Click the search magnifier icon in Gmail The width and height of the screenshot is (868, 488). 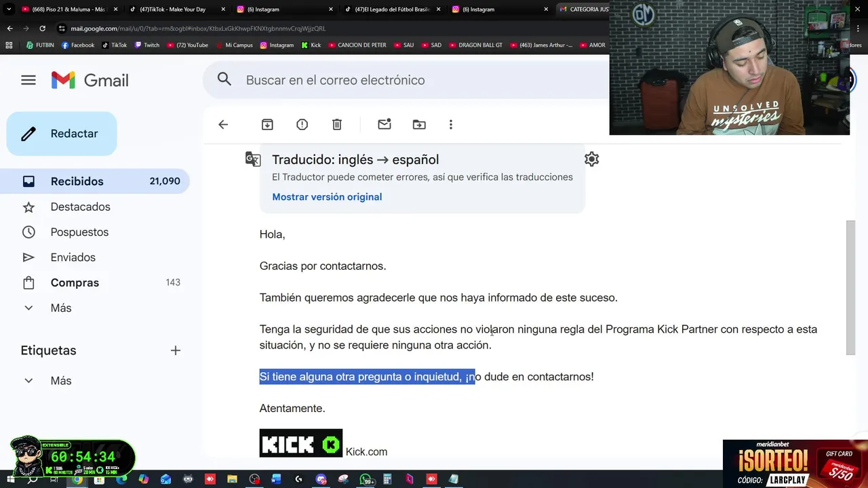(x=224, y=80)
